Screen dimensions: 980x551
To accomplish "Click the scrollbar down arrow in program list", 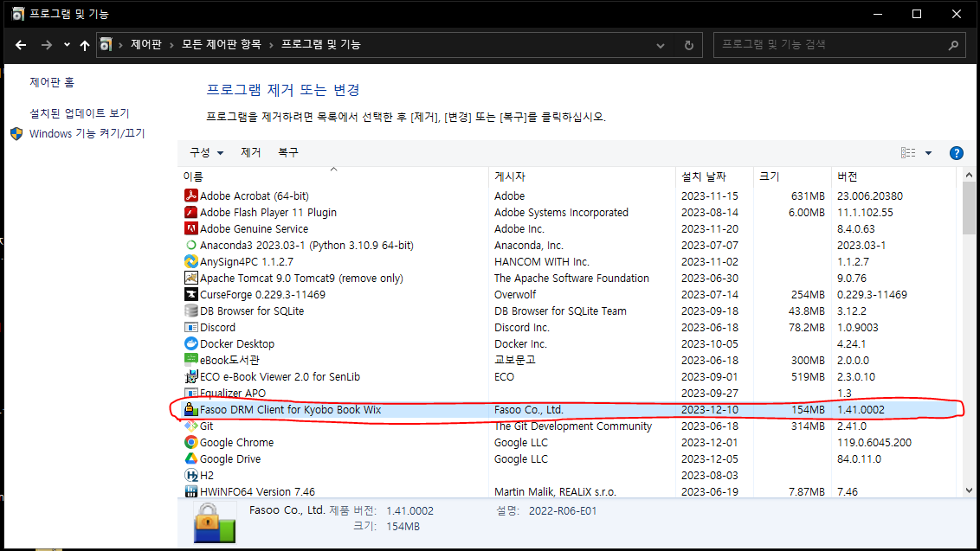I will 969,491.
